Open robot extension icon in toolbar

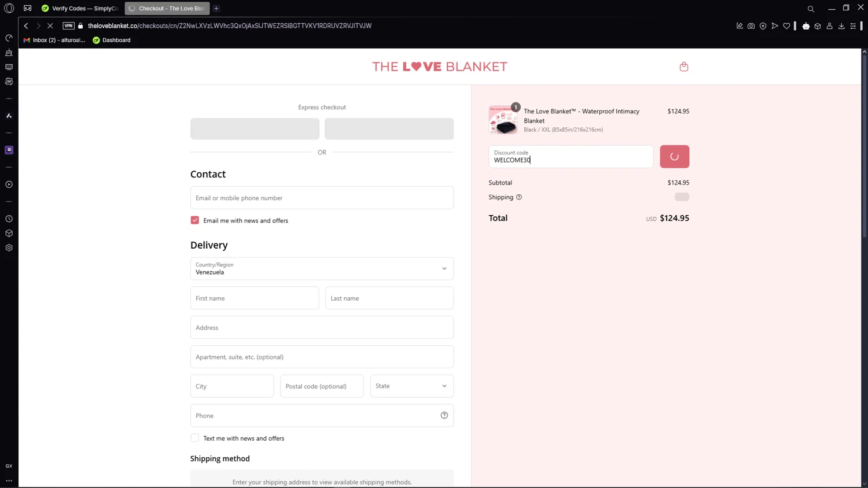pyautogui.click(x=806, y=25)
